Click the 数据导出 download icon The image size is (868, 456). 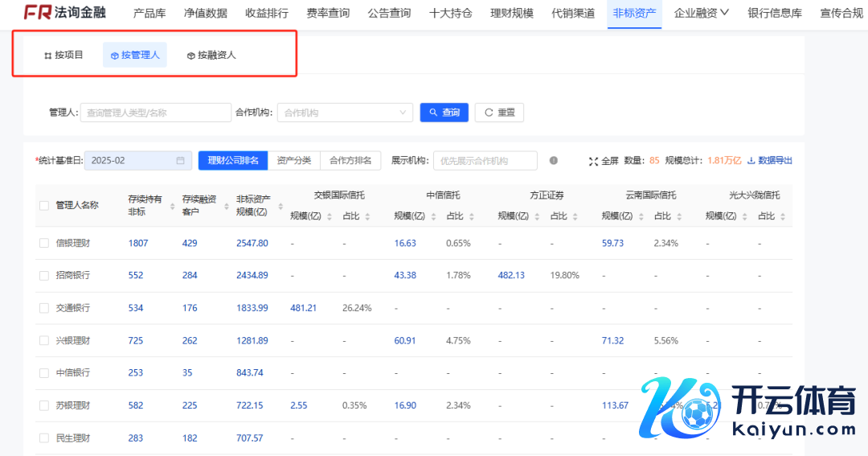tap(751, 161)
